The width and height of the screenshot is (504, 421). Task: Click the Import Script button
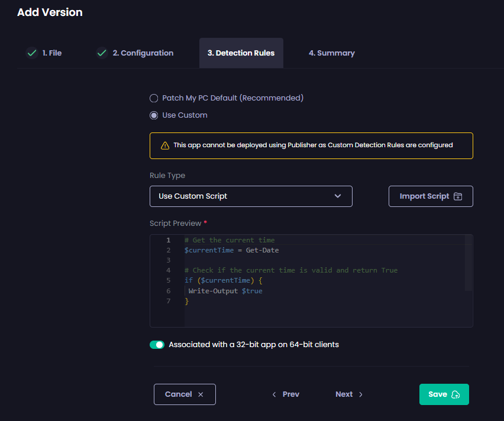pyautogui.click(x=431, y=196)
